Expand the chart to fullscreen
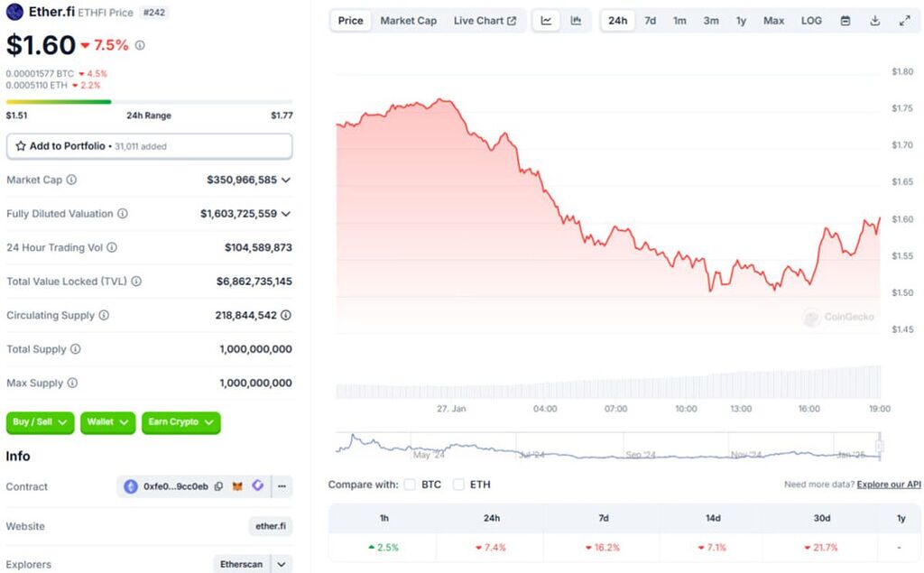The width and height of the screenshot is (924, 573). (904, 21)
